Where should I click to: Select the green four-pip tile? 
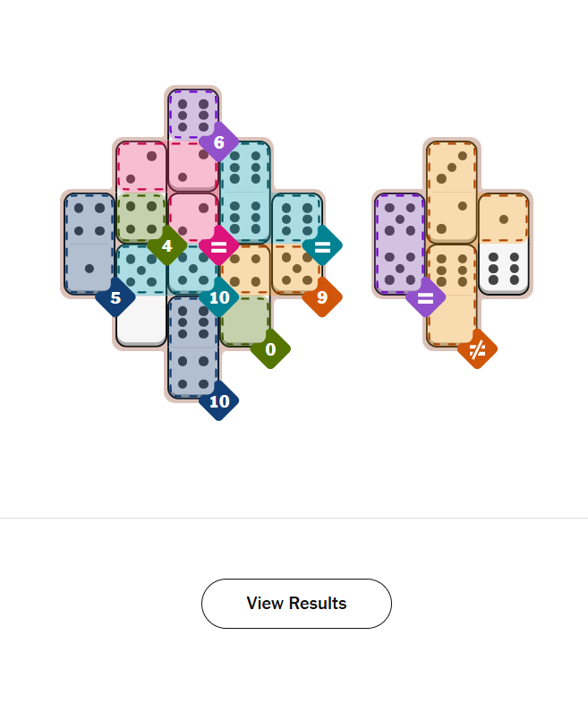pyautogui.click(x=141, y=218)
